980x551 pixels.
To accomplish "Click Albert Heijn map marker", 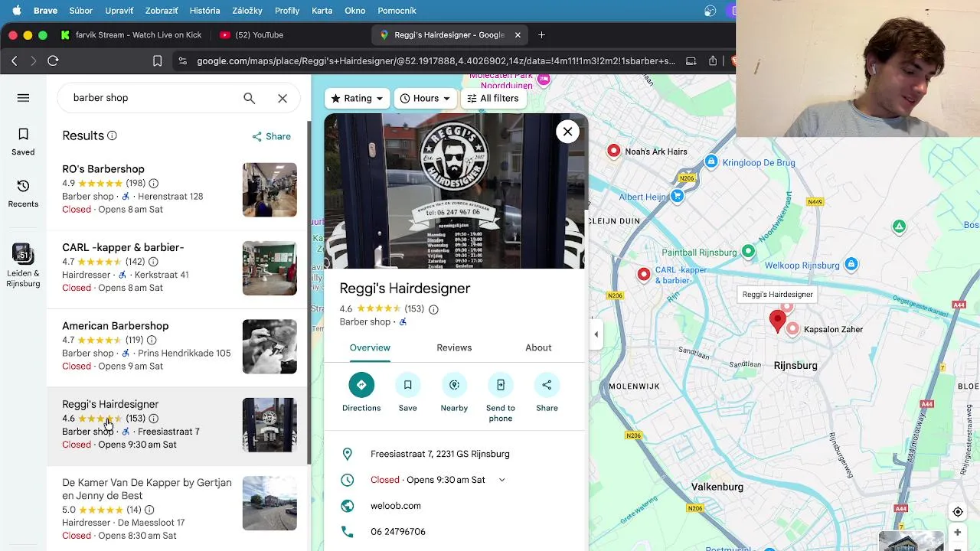I will tap(677, 197).
